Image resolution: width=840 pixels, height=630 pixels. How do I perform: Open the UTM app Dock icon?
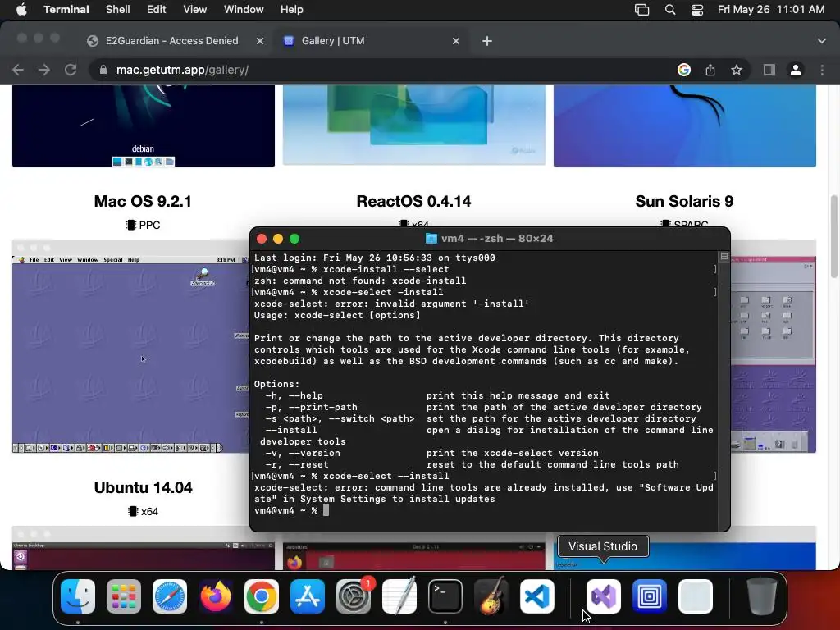(x=650, y=596)
